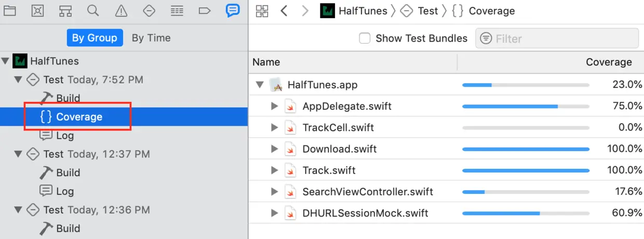Select the By Group tab
Screen dimensions: 644x239
point(95,38)
